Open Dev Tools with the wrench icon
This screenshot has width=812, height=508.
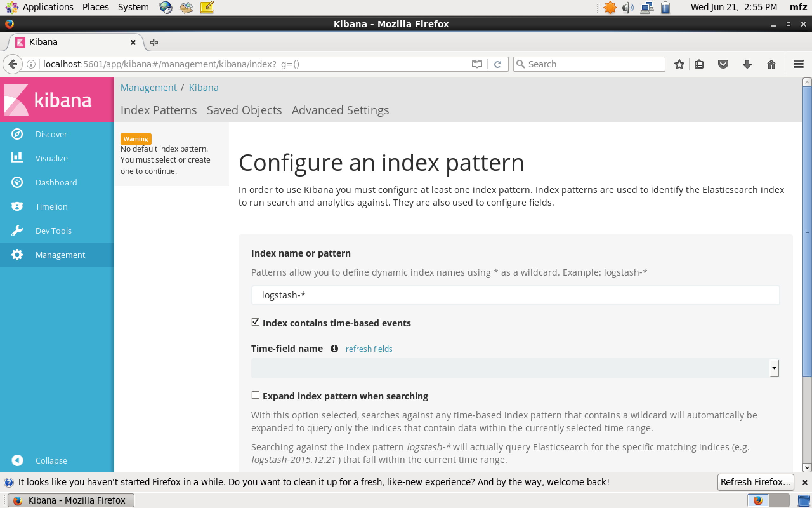pyautogui.click(x=57, y=231)
